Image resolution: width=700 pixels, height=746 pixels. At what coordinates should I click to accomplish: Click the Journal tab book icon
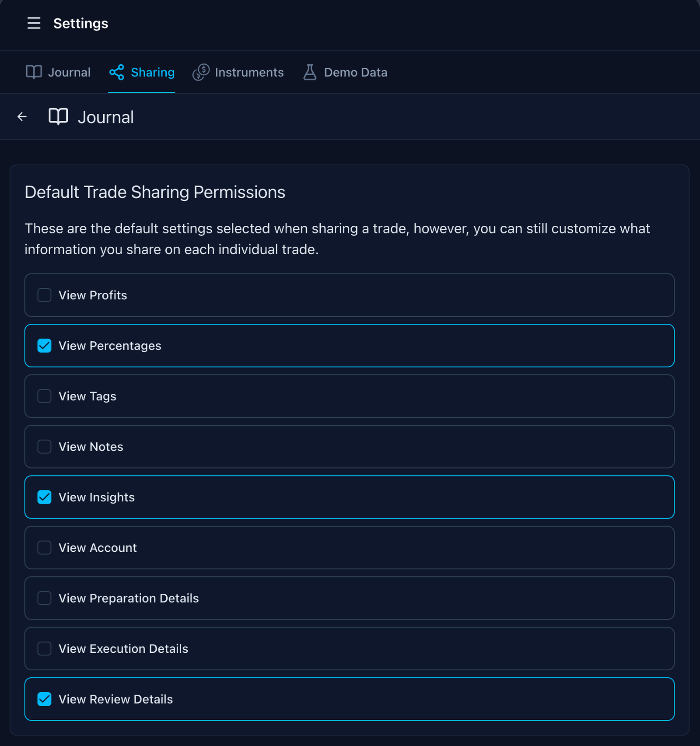(x=34, y=72)
